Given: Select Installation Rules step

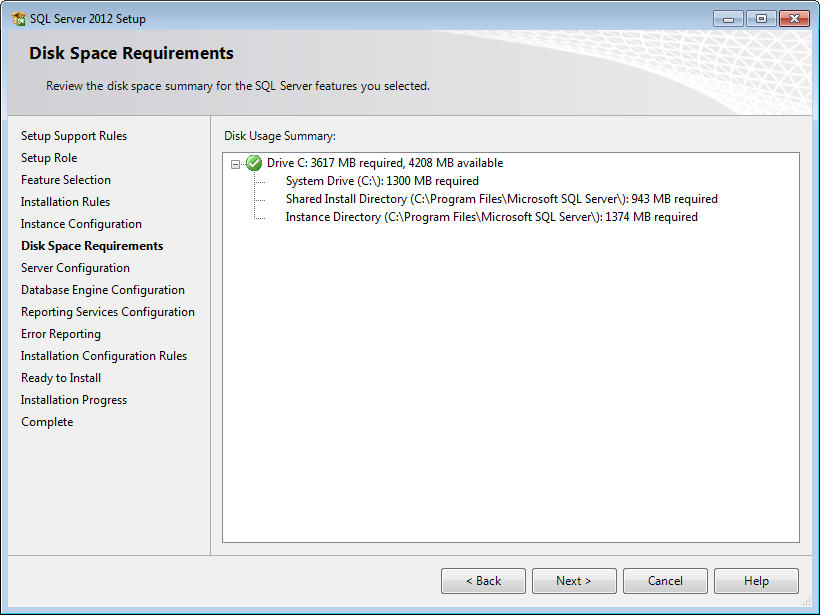Looking at the screenshot, I should coord(65,202).
